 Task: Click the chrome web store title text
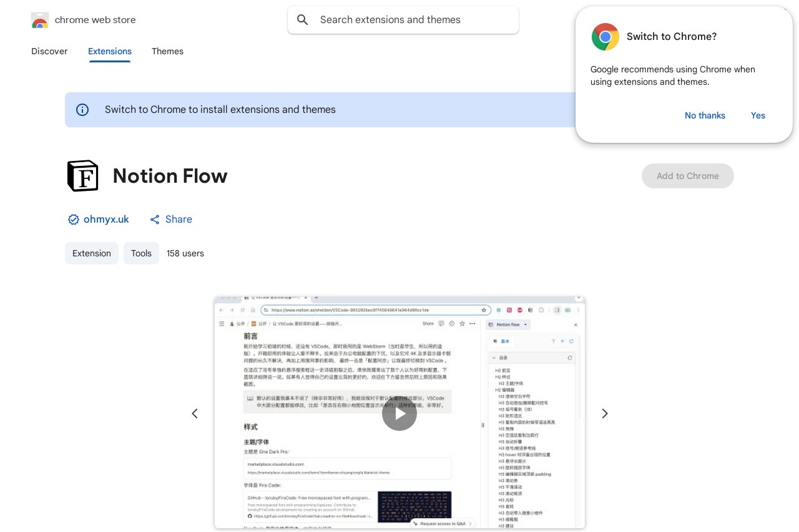click(x=96, y=20)
